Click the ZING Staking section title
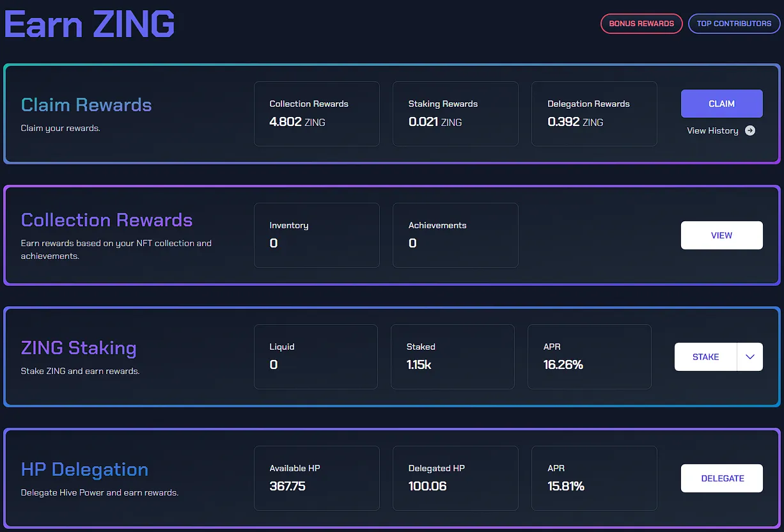Screen dimensions: 784x532 (x=79, y=348)
